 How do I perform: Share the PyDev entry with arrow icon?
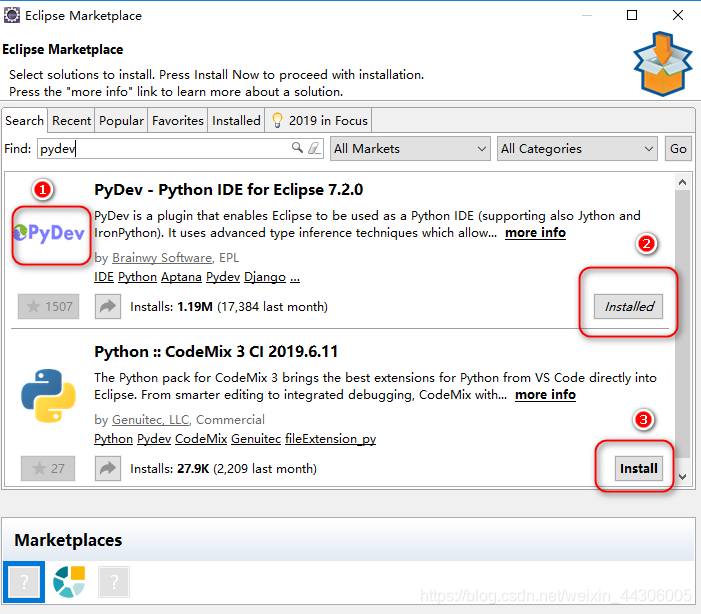click(108, 307)
